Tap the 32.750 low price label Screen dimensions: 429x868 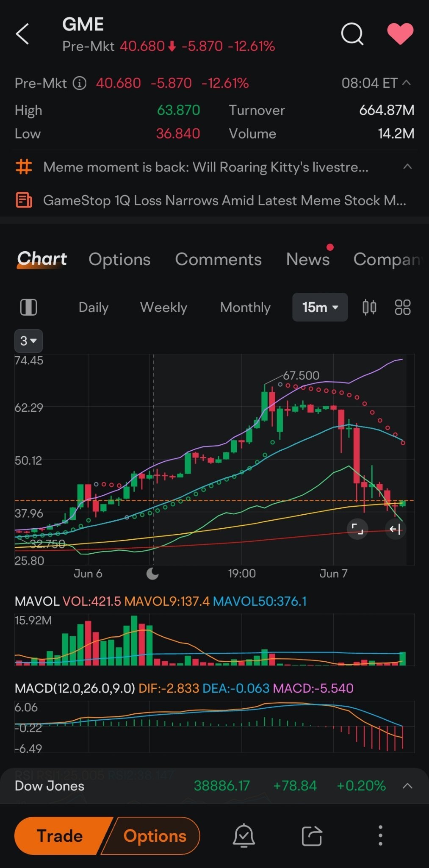(47, 544)
